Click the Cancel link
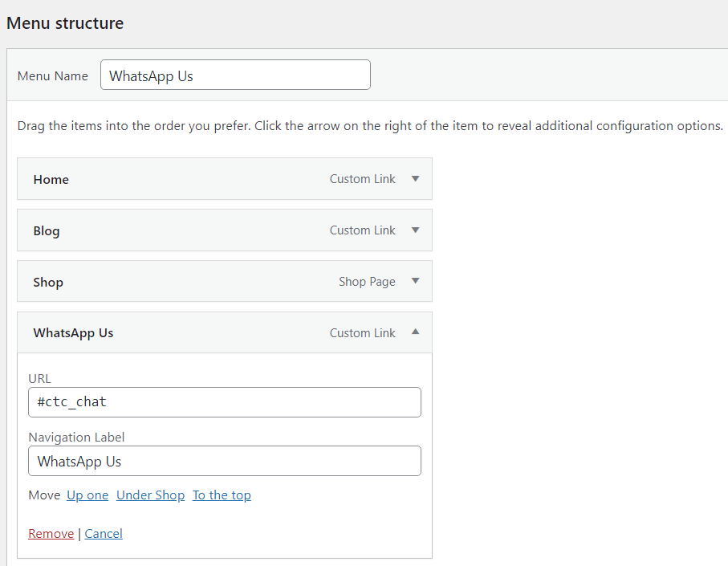Screen dimensions: 728x566 [x=104, y=534]
